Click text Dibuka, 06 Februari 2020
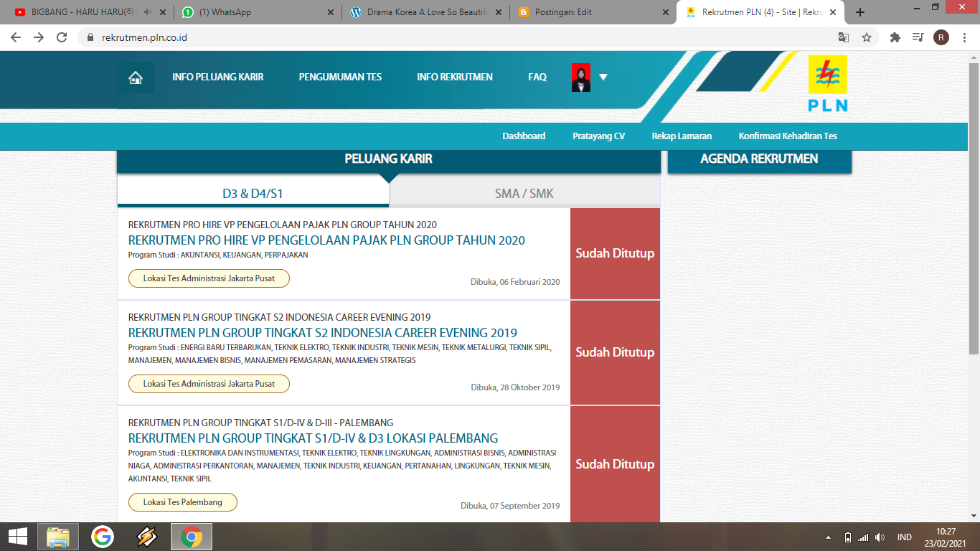 pyautogui.click(x=515, y=282)
